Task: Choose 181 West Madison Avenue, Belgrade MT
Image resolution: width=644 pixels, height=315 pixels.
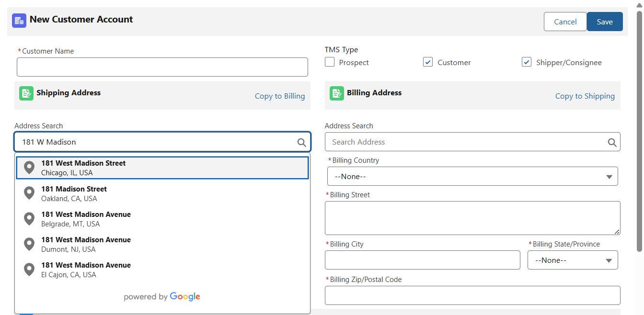Action: 162,219
